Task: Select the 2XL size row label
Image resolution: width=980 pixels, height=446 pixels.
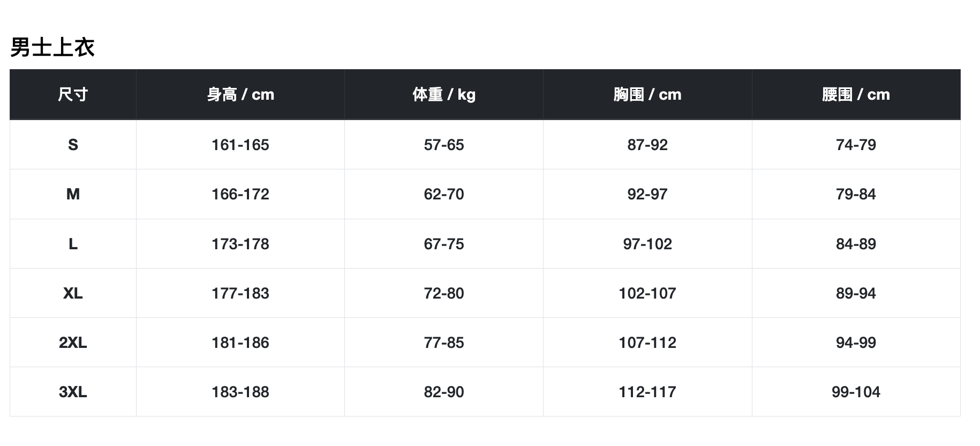Action: coord(73,343)
